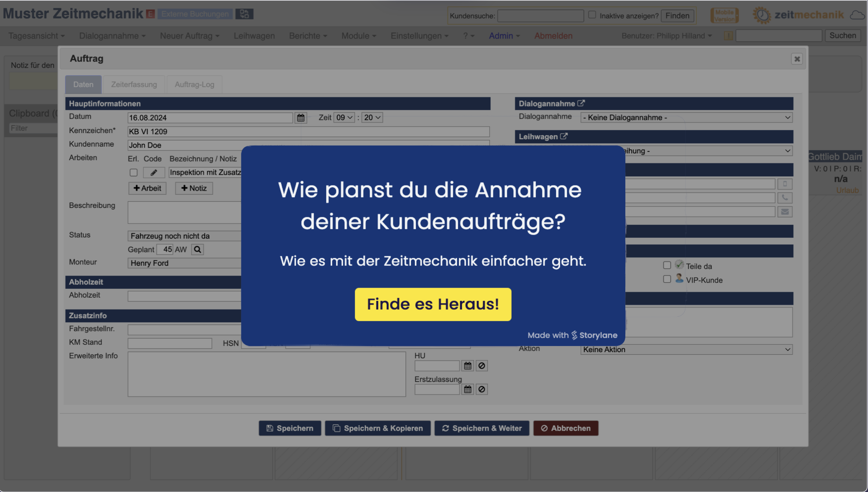
Task: Expand the Benutzer Philipp Hilland menu
Action: [x=666, y=36]
